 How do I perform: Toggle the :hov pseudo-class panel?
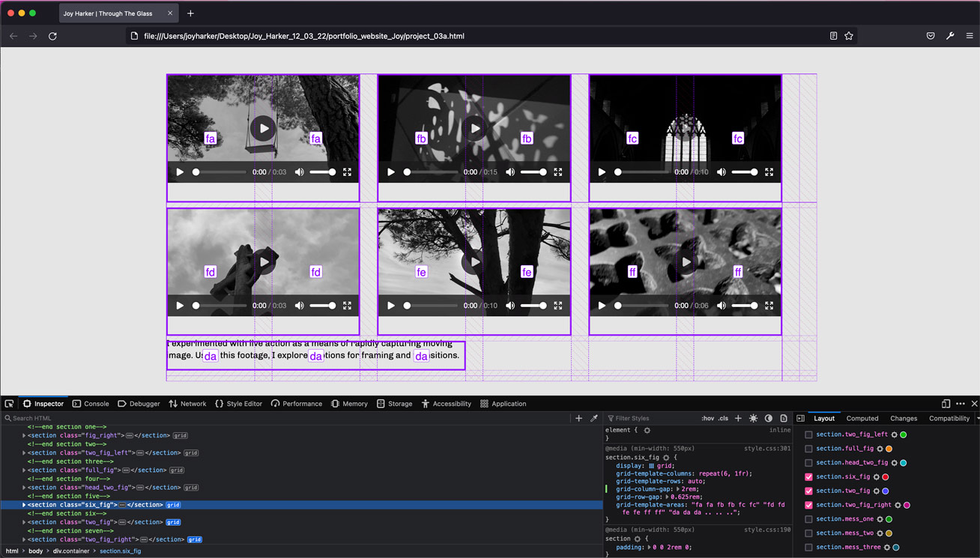pos(708,419)
